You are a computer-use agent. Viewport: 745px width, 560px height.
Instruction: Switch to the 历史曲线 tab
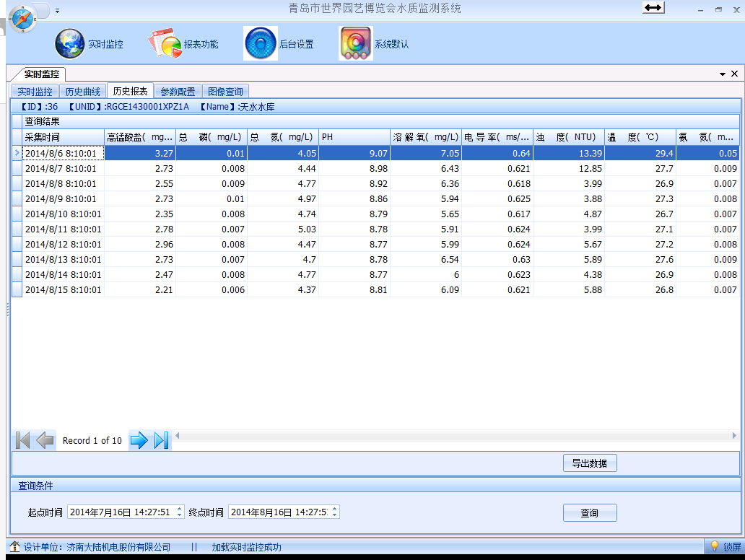pos(82,91)
